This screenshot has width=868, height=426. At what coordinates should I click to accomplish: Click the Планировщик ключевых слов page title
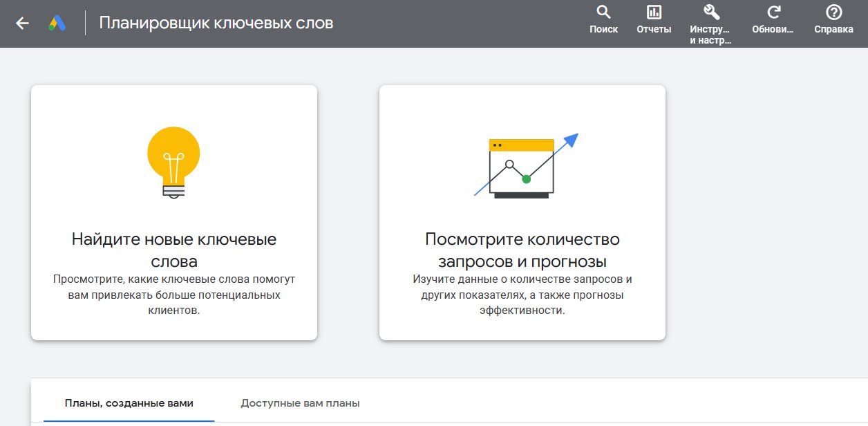216,23
